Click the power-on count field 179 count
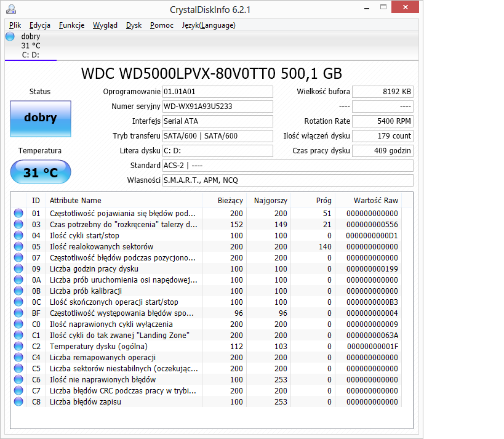This screenshot has width=504, height=439. click(383, 136)
